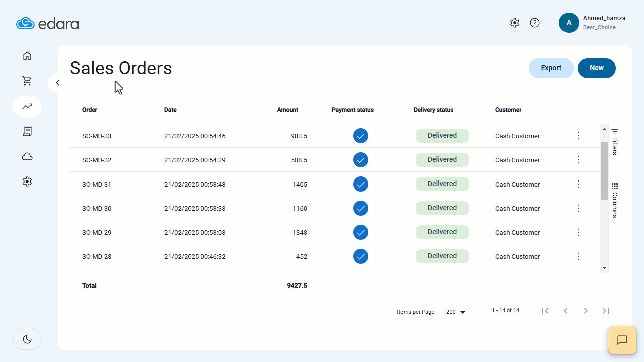
Task: Sort by Date column header
Action: click(x=170, y=110)
